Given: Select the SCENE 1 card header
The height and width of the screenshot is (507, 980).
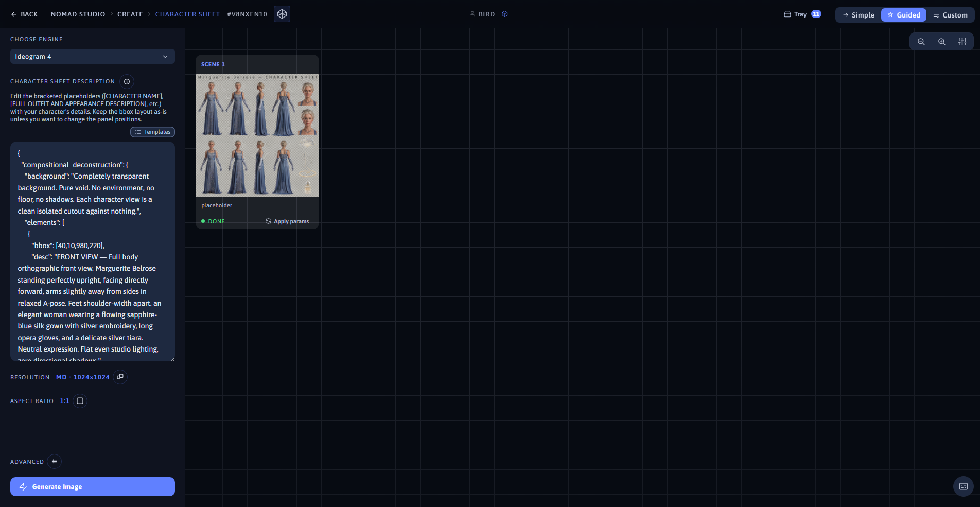Looking at the screenshot, I should (213, 64).
